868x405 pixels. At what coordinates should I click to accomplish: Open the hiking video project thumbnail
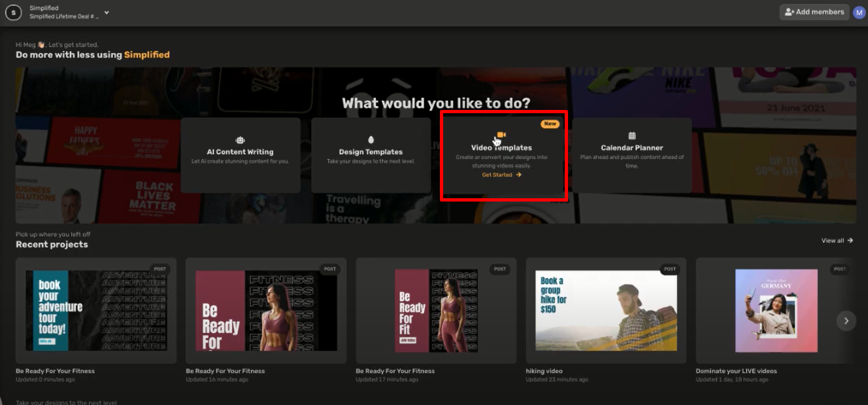606,311
